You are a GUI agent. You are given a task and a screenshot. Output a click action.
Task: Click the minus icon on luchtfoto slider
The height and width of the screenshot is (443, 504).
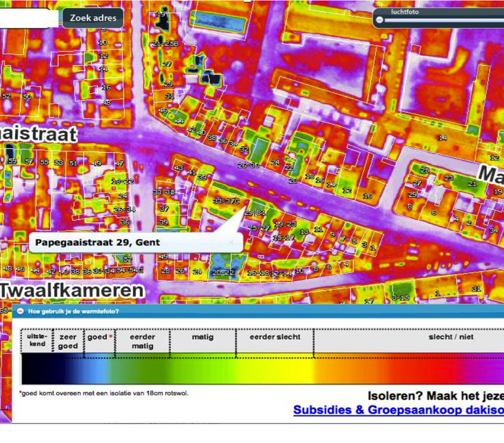coord(379,20)
